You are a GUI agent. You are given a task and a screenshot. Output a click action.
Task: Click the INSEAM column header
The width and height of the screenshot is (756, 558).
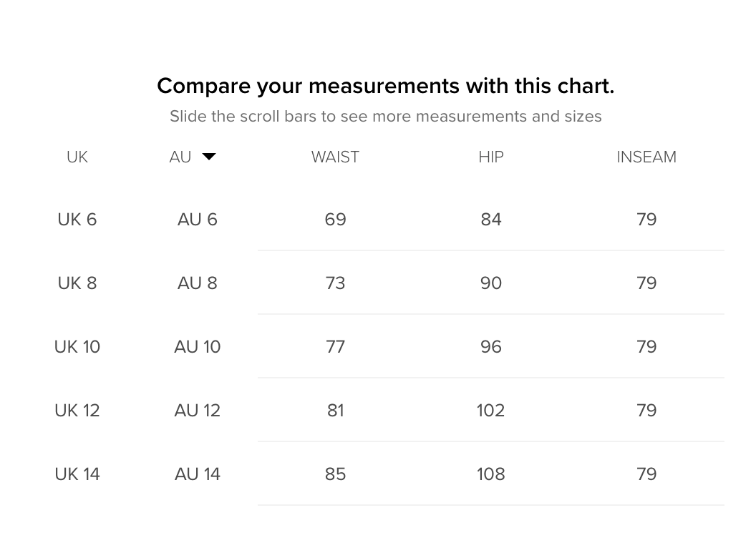pos(646,157)
